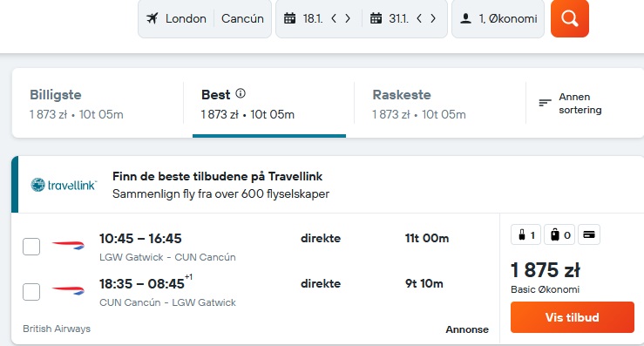Click the calendar icon for return date 31.1.
Screen dimensions: 644x346
(376, 18)
